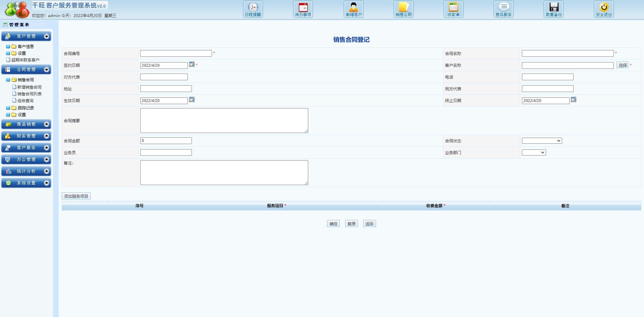Open calendar picker for 签约日期
Viewport: 644px width, 317px height.
192,64
